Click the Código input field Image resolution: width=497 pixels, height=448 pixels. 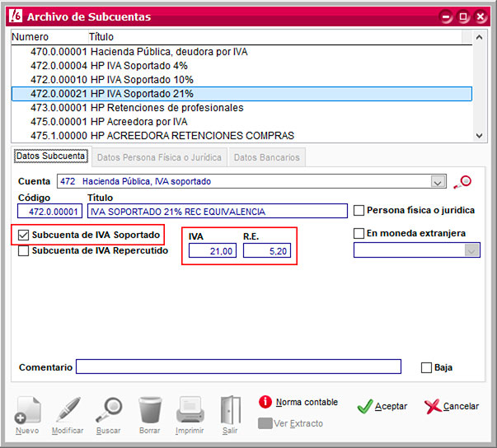click(50, 211)
